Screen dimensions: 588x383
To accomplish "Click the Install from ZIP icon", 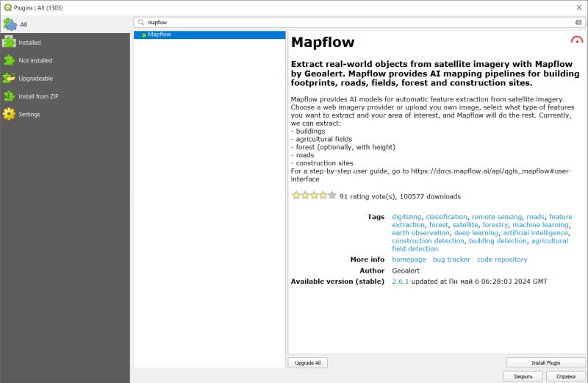I will coord(9,96).
